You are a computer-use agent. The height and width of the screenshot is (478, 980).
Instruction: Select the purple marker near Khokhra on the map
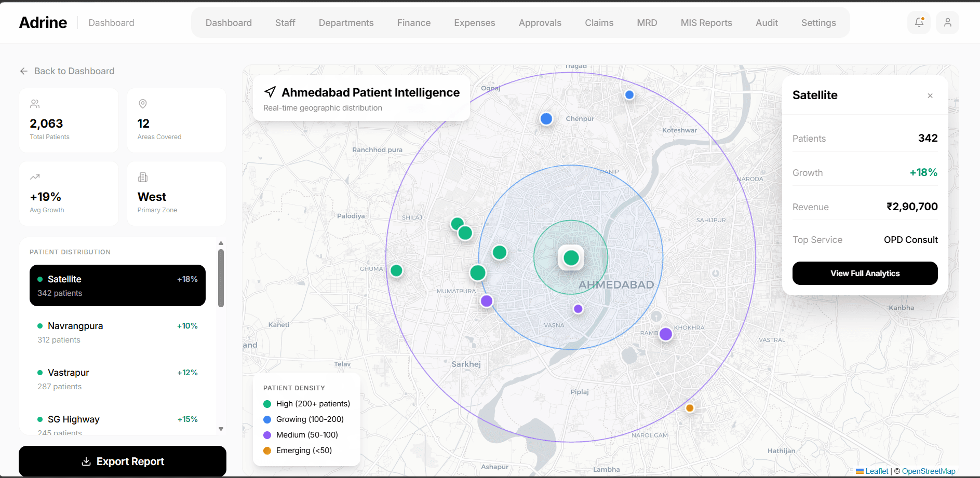[x=665, y=334]
